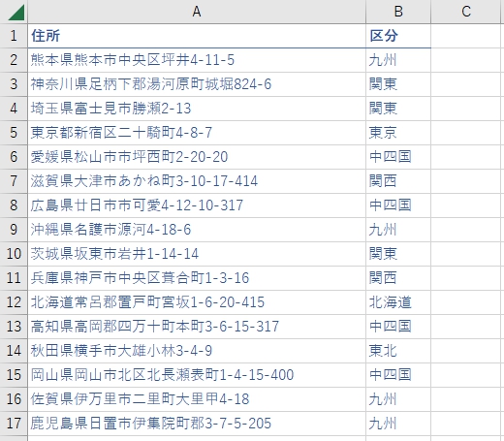Select column B header
This screenshot has height=441, width=504.
pos(398,12)
